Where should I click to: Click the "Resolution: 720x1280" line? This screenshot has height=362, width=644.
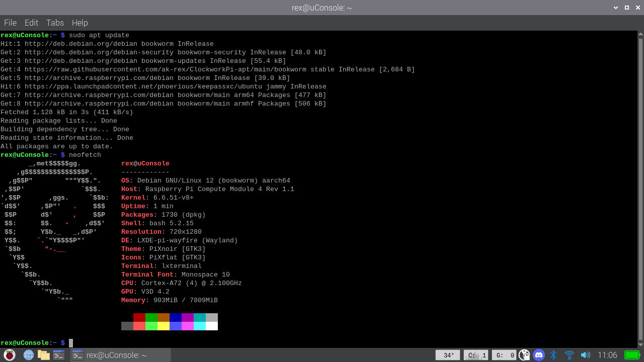click(x=162, y=232)
